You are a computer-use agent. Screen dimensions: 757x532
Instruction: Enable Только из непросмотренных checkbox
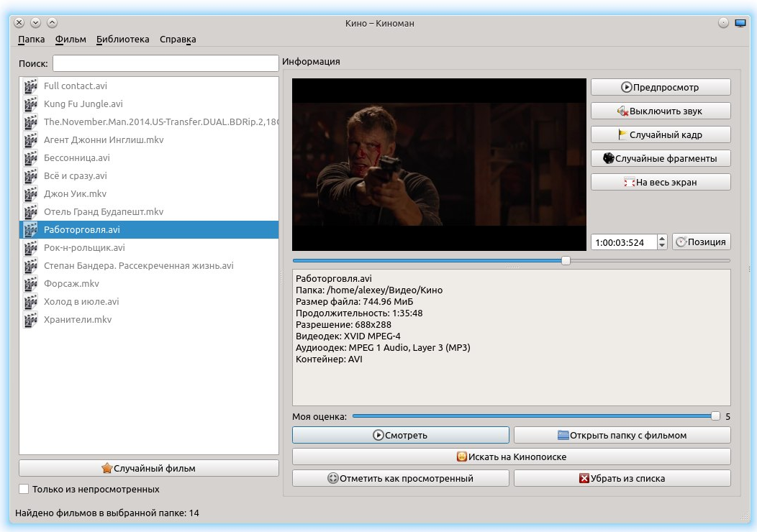coord(24,489)
